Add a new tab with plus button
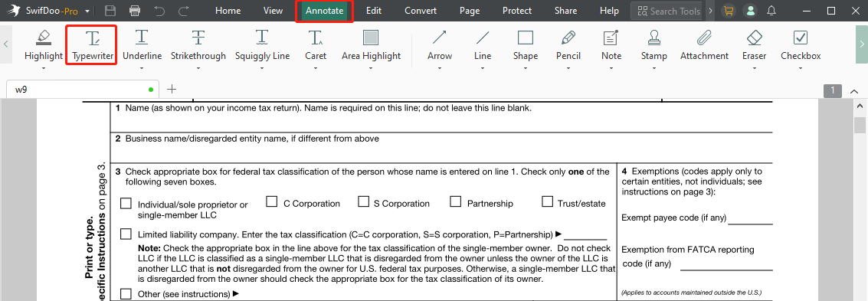The image size is (868, 301). [x=172, y=89]
